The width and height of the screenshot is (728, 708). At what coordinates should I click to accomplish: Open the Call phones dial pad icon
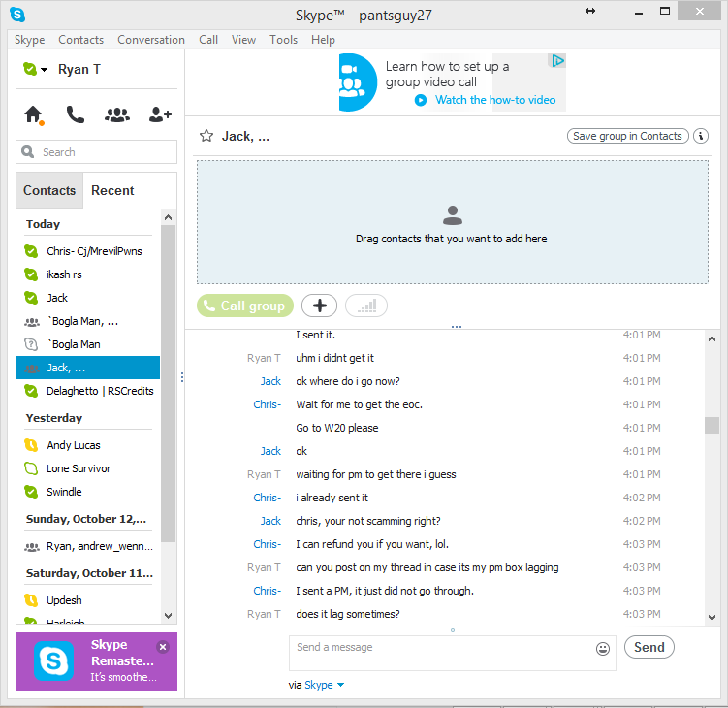[x=75, y=114]
